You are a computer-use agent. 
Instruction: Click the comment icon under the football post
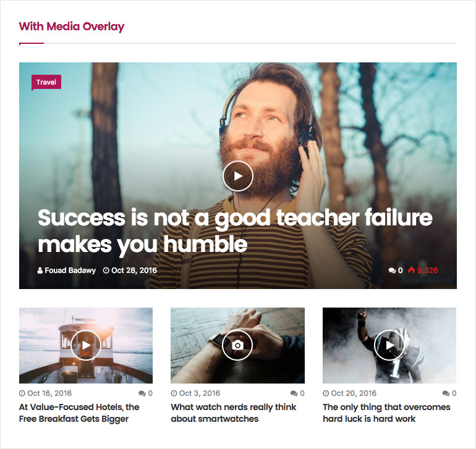click(446, 393)
